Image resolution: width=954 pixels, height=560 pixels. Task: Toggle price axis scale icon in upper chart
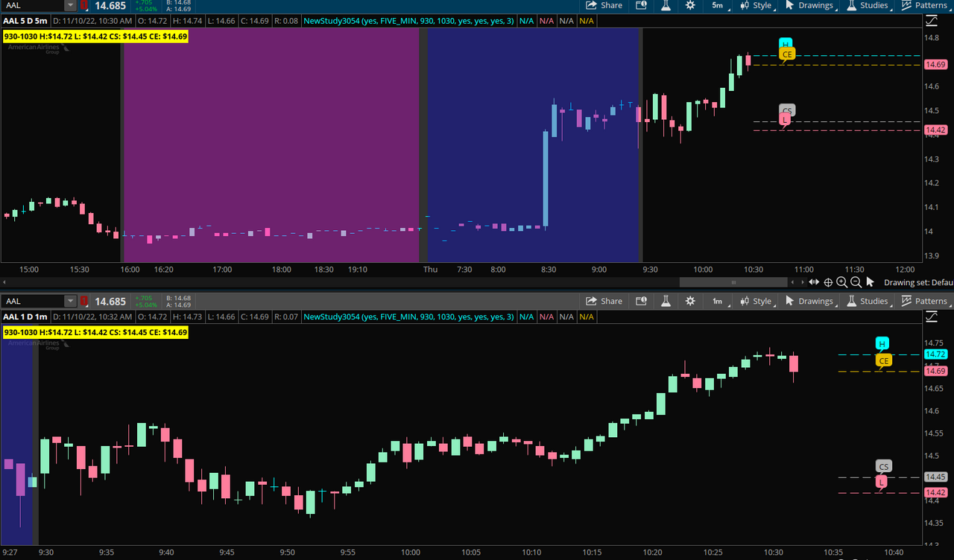pos(931,22)
